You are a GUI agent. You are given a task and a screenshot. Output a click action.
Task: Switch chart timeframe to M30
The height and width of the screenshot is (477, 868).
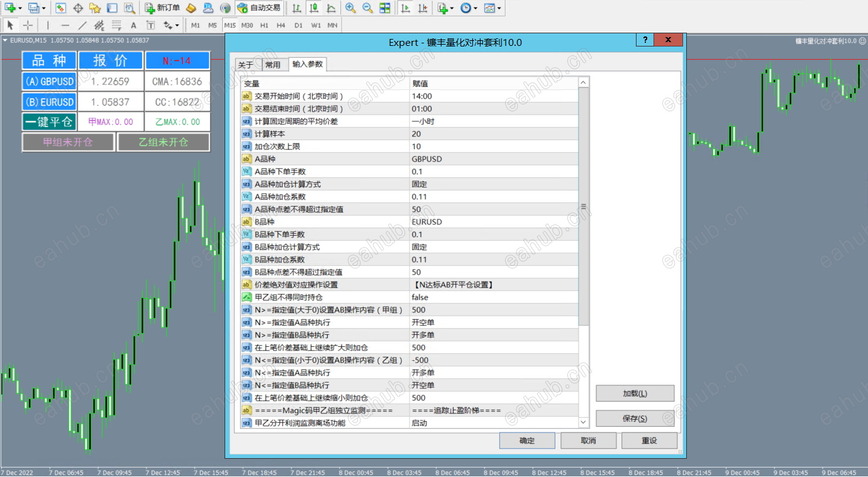247,25
